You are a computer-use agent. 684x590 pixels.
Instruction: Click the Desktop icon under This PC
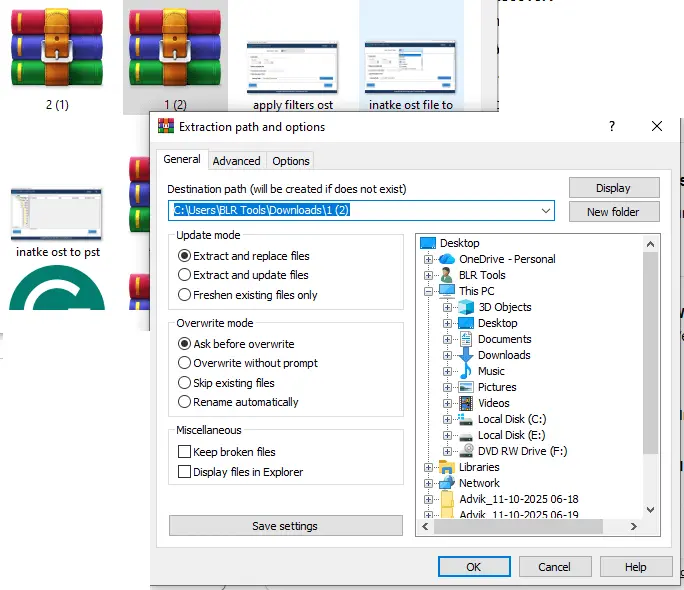tap(466, 323)
